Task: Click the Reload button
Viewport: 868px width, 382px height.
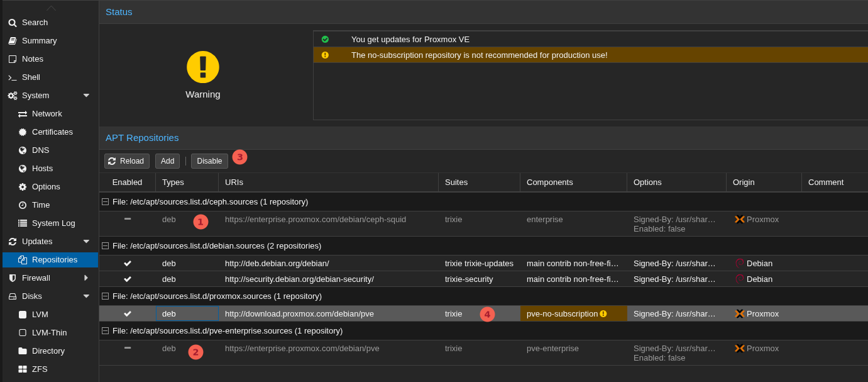Action: [x=126, y=160]
